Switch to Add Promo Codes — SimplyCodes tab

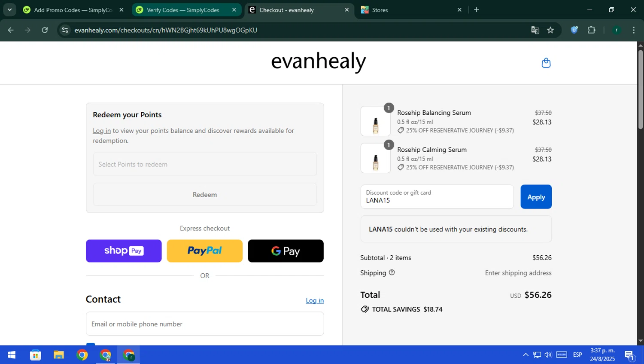point(73,10)
